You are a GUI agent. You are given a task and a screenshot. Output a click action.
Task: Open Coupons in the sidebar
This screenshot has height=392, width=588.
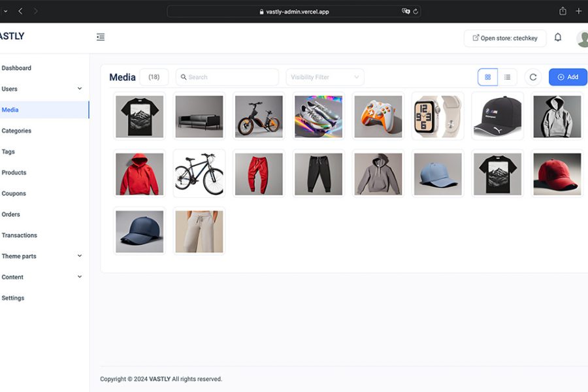(x=14, y=193)
